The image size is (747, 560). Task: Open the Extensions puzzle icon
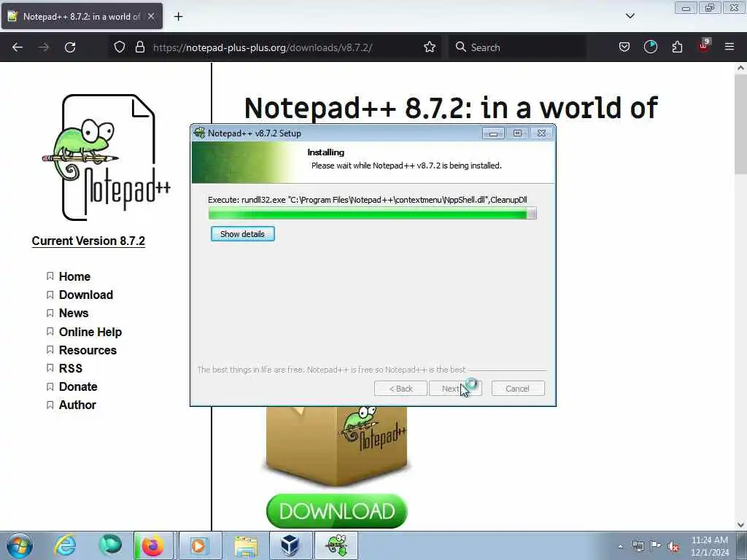click(677, 47)
